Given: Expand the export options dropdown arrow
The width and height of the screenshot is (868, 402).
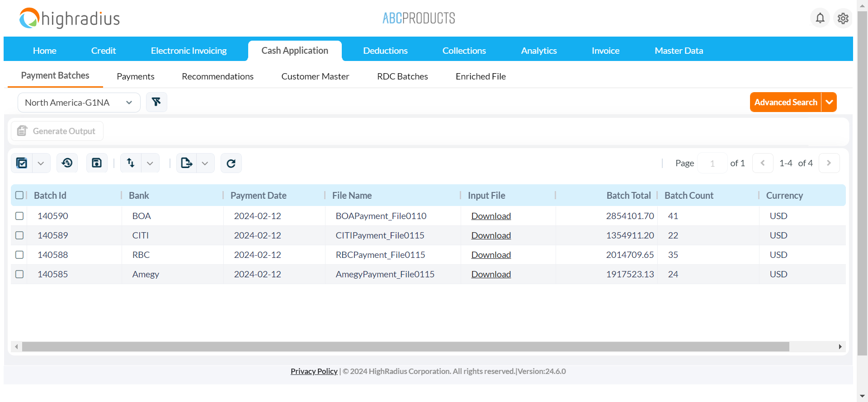Looking at the screenshot, I should (205, 163).
